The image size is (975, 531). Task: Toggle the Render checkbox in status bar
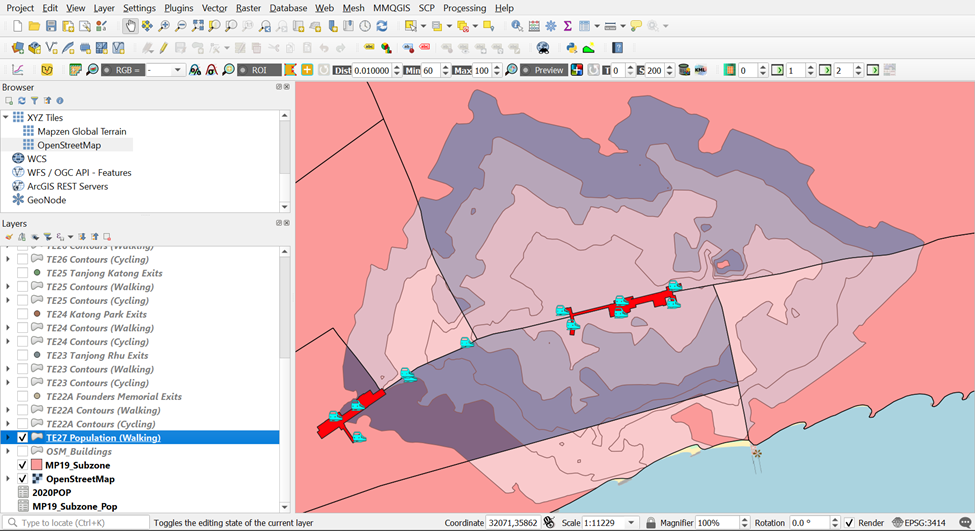(x=849, y=523)
